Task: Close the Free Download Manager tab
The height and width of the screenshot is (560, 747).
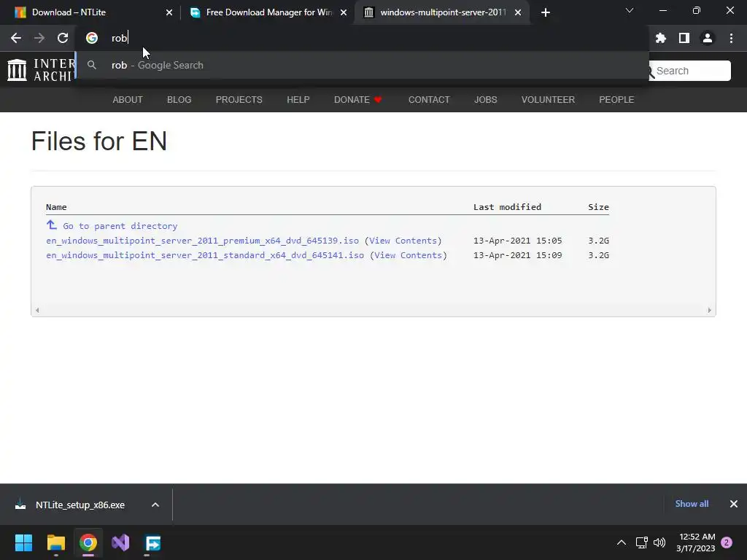Action: 344,12
